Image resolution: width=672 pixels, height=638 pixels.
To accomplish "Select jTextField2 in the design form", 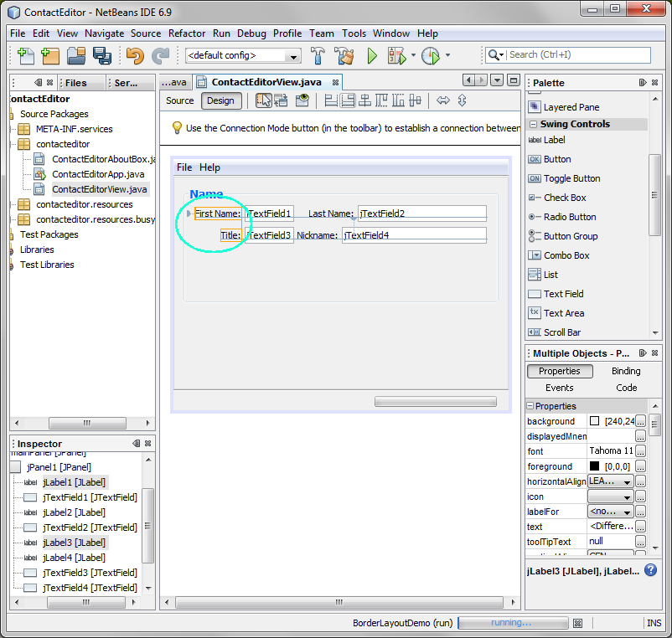I will tap(422, 214).
